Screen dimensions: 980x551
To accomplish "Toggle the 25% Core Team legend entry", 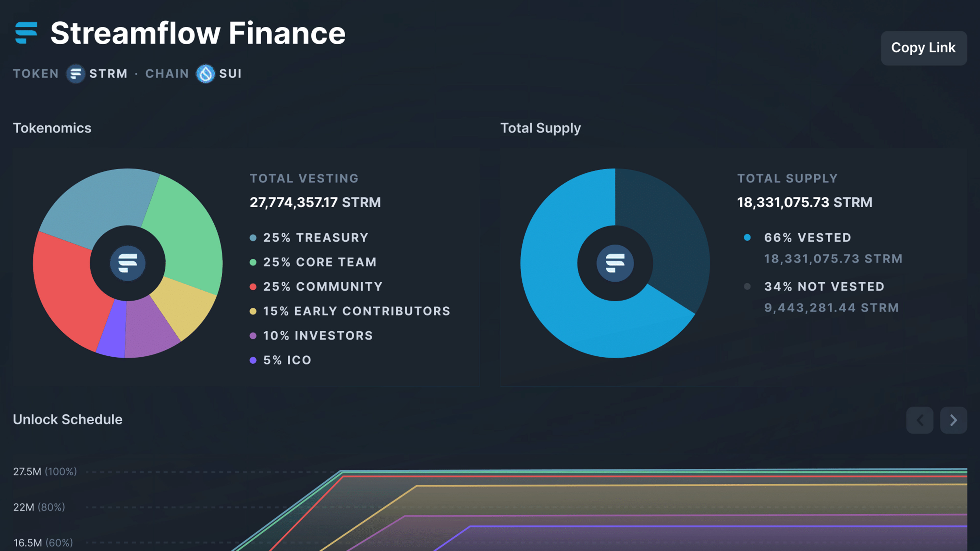I will [320, 262].
